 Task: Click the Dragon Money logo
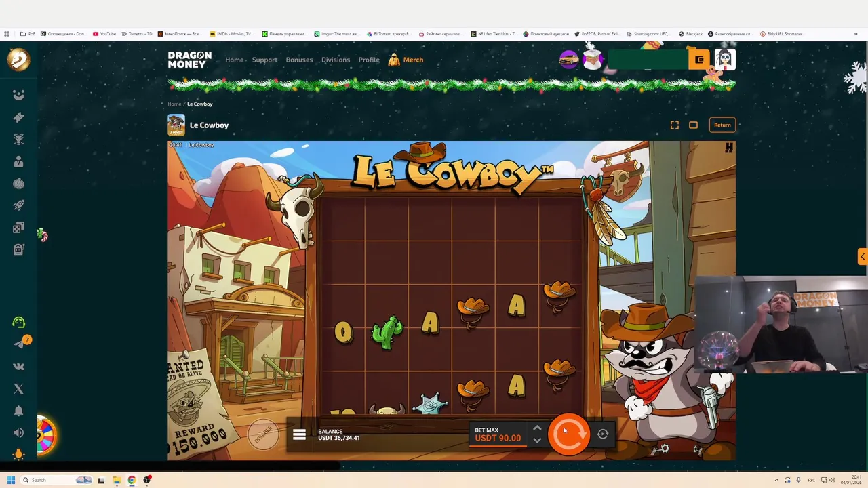point(190,60)
